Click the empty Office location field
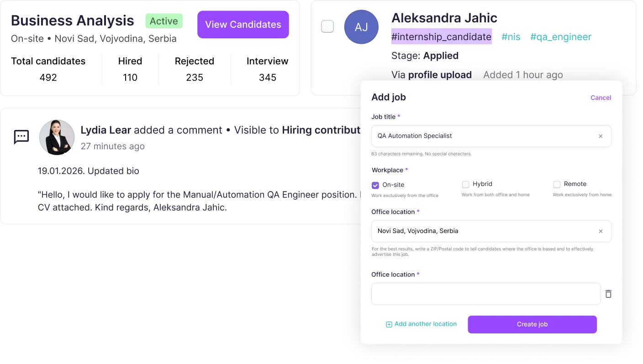This screenshot has height=364, width=643. coord(486,294)
